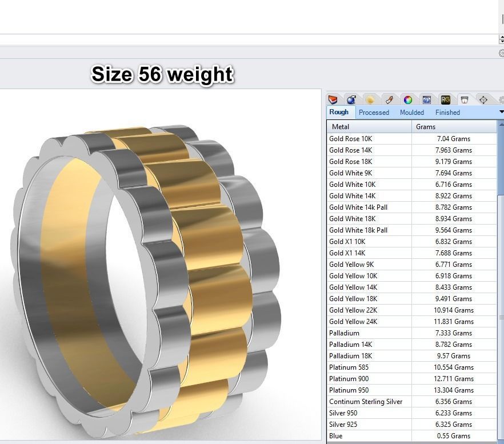Click the top-right stepper arrows
The image size is (504, 444).
[x=502, y=39]
